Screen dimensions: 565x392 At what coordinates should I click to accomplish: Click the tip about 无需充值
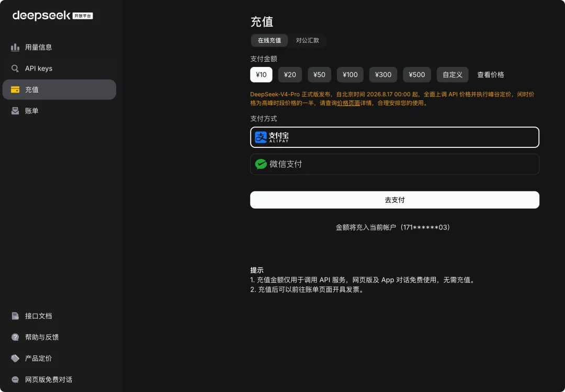click(363, 280)
